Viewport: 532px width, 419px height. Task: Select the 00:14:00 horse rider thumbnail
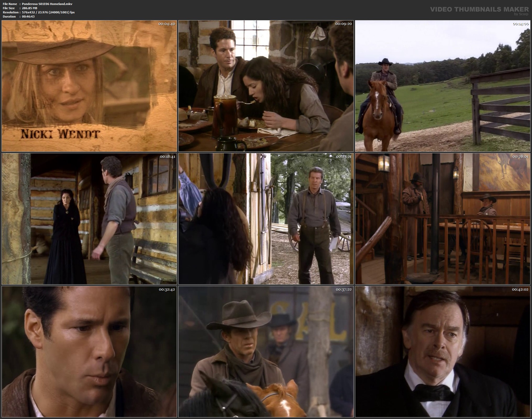tap(442, 86)
